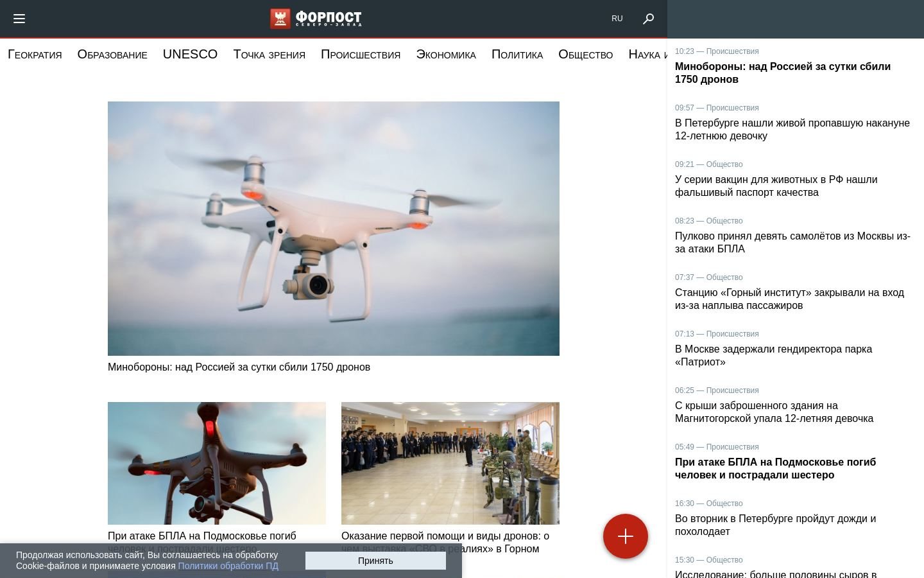The width and height of the screenshot is (924, 578).
Task: Click the 16:30 — Общество category label
Action: click(x=708, y=504)
